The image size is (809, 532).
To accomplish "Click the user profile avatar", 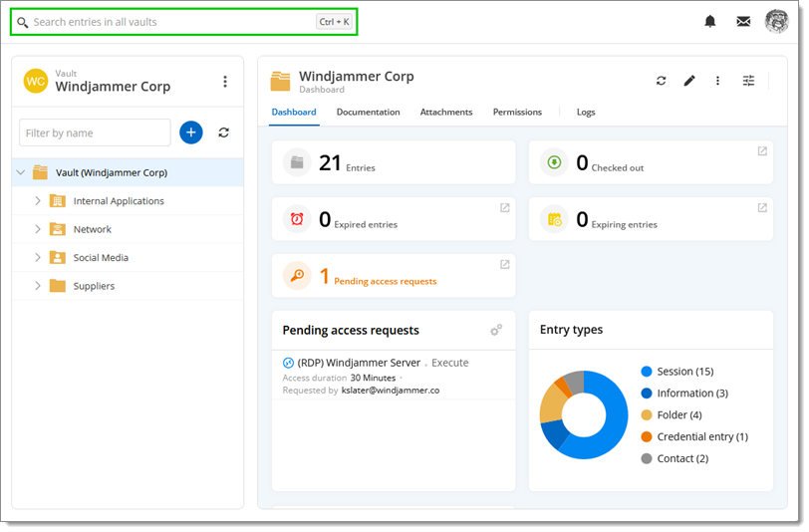I will (776, 21).
